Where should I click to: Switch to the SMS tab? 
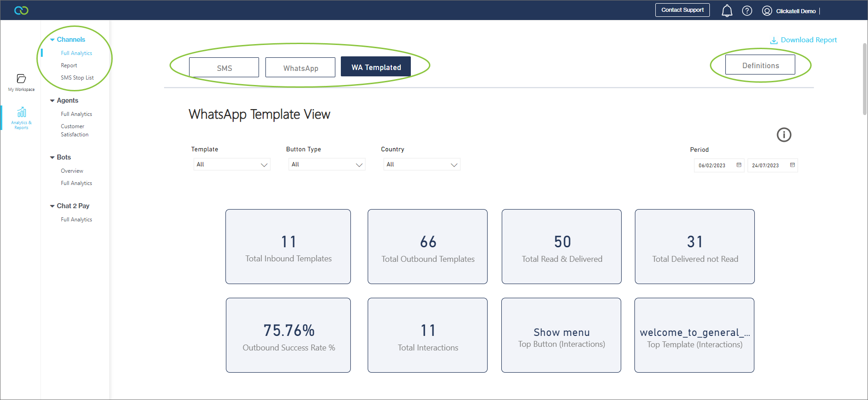click(x=224, y=68)
